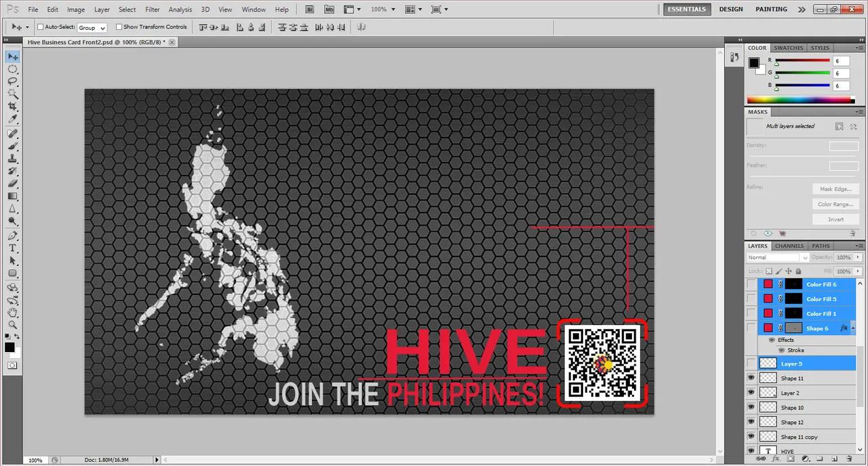Add a layer style via fx icon
Image resolution: width=868 pixels, height=466 pixels.
[776, 459]
